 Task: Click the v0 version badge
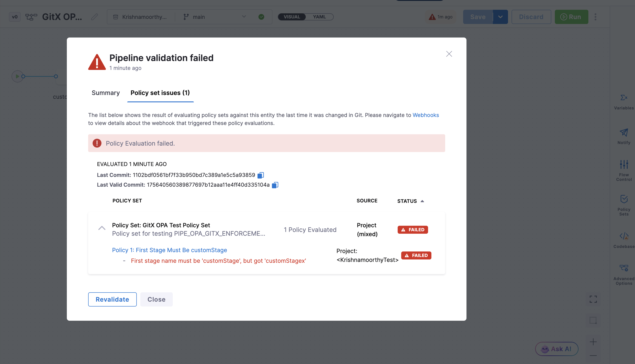pyautogui.click(x=15, y=17)
